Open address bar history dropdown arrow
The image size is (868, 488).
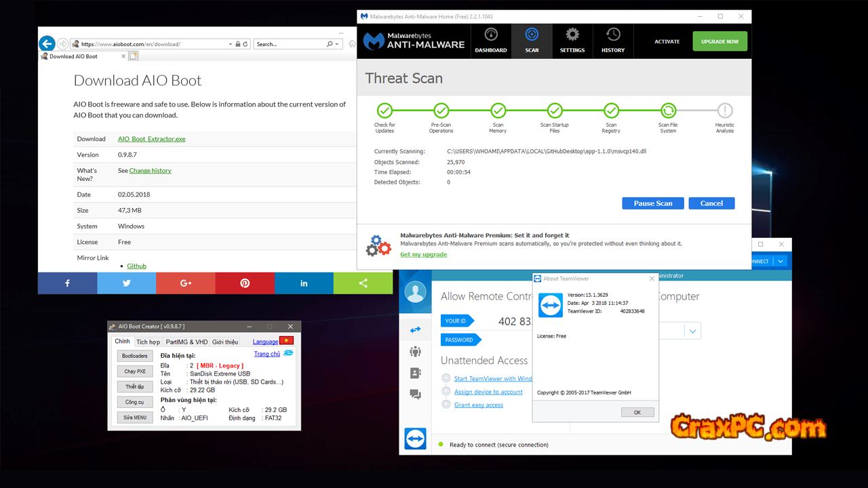[x=231, y=44]
